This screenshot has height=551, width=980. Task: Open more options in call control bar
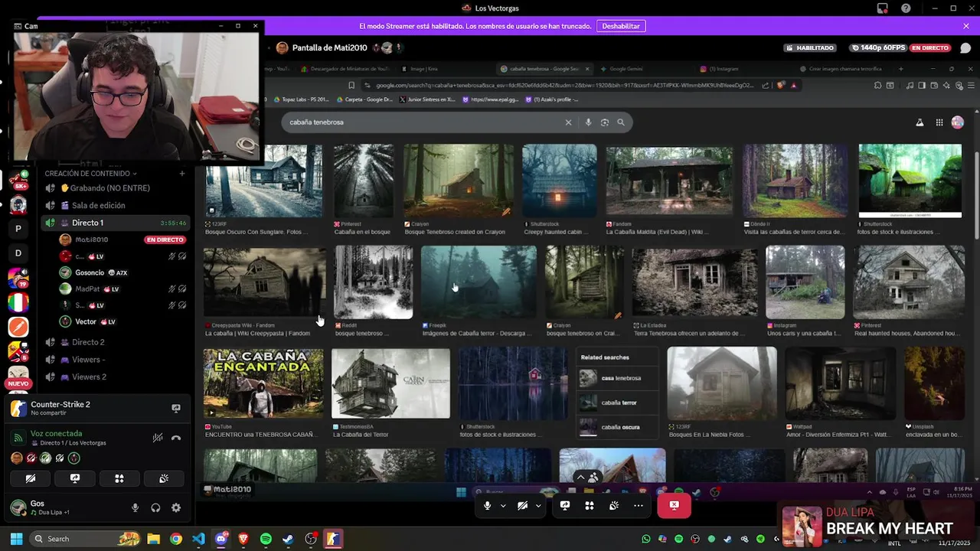(x=639, y=505)
